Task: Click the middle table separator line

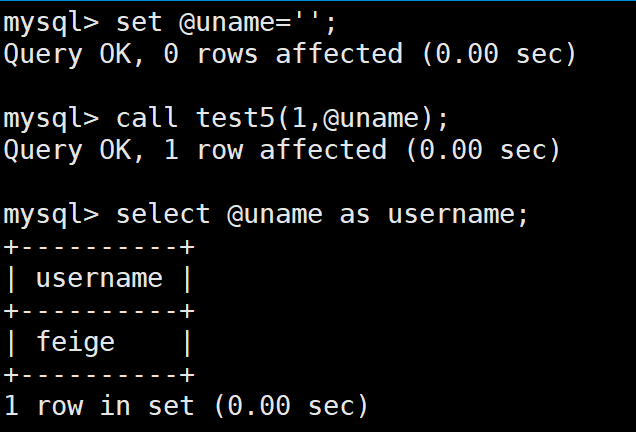Action: click(x=99, y=311)
